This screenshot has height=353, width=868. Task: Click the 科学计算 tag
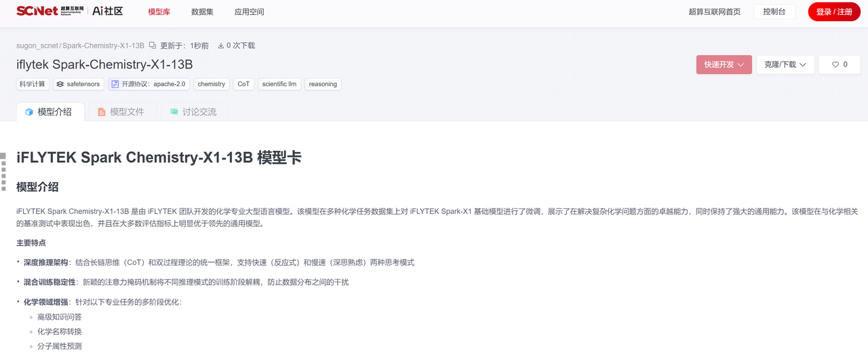pos(33,84)
